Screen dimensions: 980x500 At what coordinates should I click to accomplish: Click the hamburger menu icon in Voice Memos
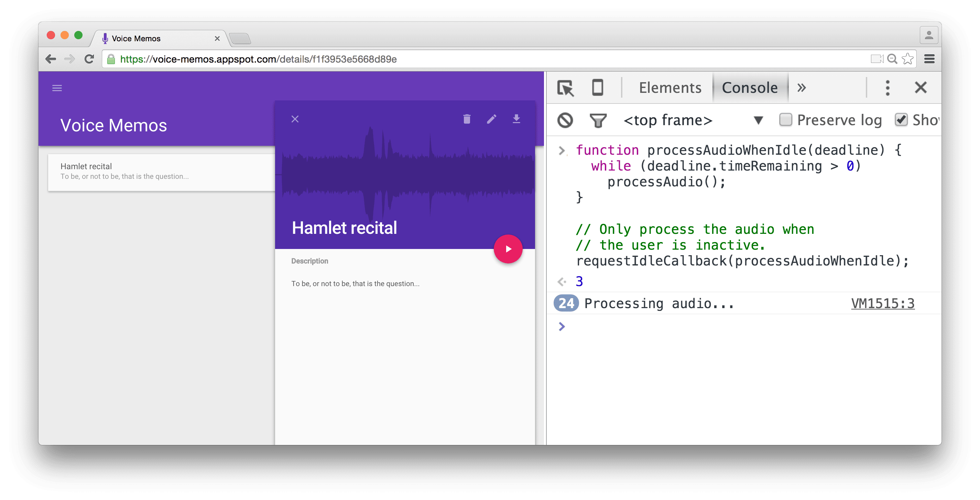pos(57,88)
